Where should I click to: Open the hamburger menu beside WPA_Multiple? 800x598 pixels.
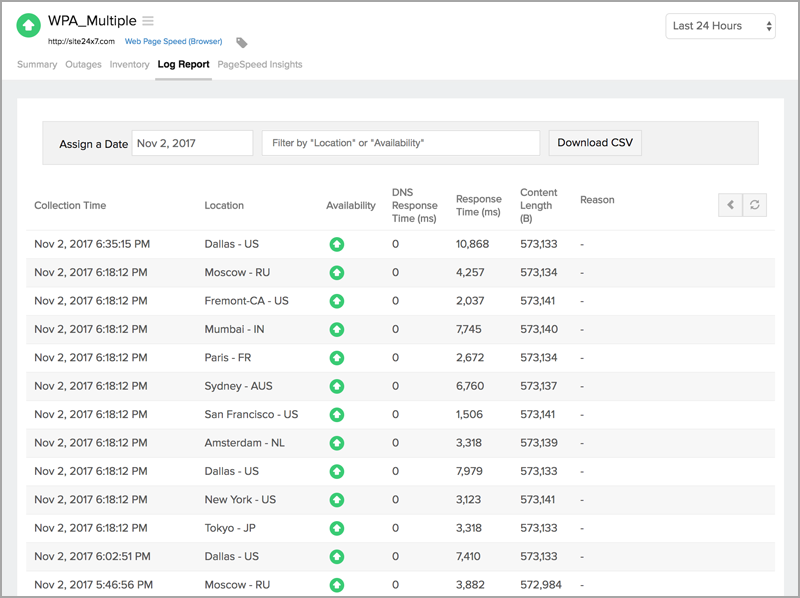[148, 21]
